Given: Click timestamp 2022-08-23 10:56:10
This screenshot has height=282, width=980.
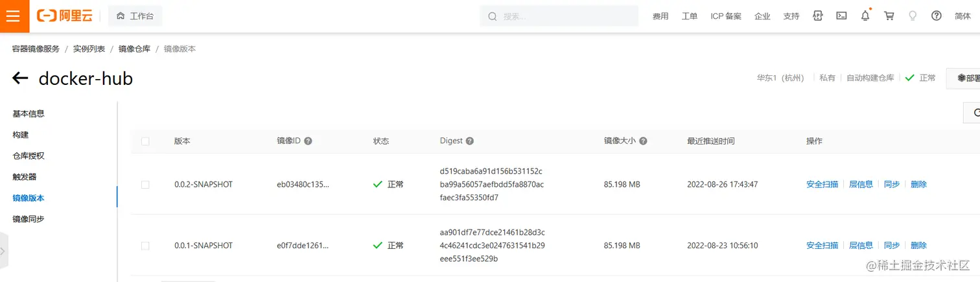Looking at the screenshot, I should pos(722,245).
